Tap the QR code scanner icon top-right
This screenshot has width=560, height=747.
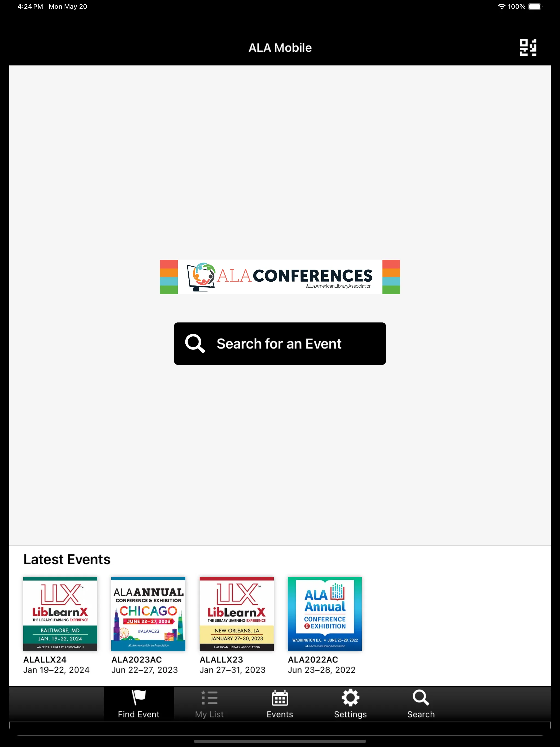(528, 47)
